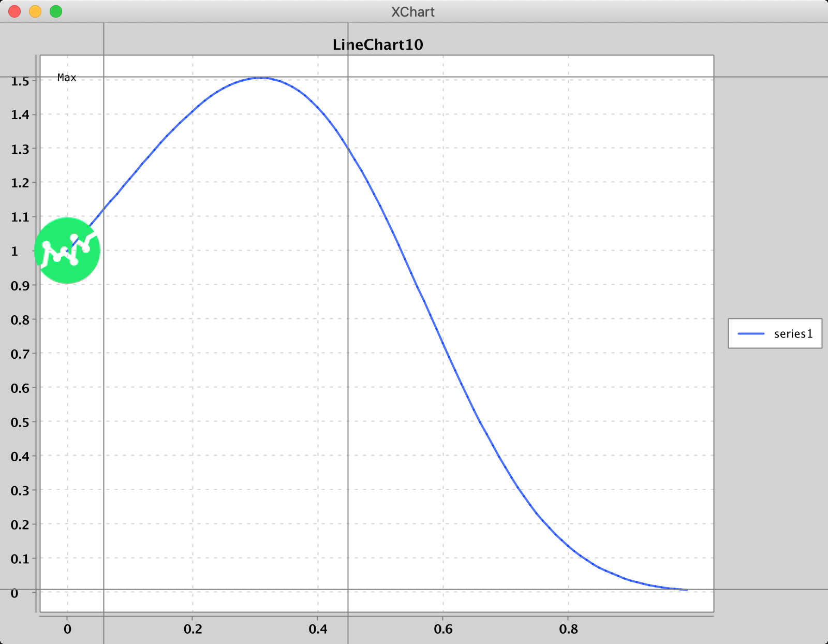Click the blue series1 legend line swatch
This screenshot has height=644, width=828.
pos(751,334)
